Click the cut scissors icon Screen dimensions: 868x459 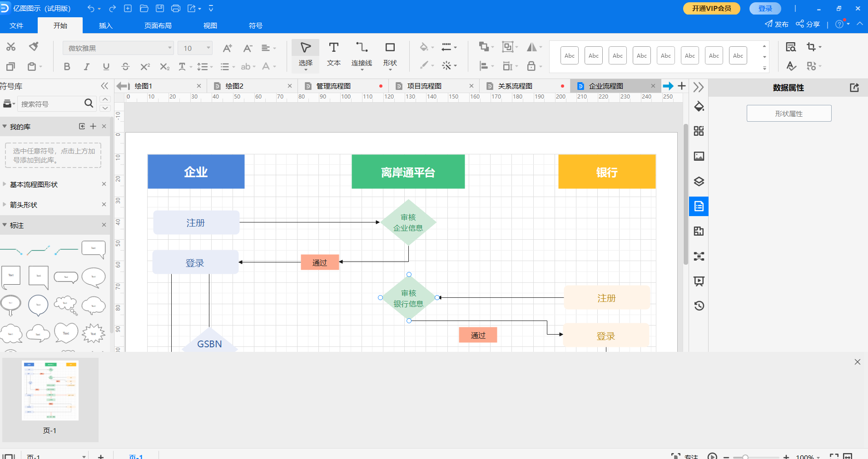(x=11, y=47)
